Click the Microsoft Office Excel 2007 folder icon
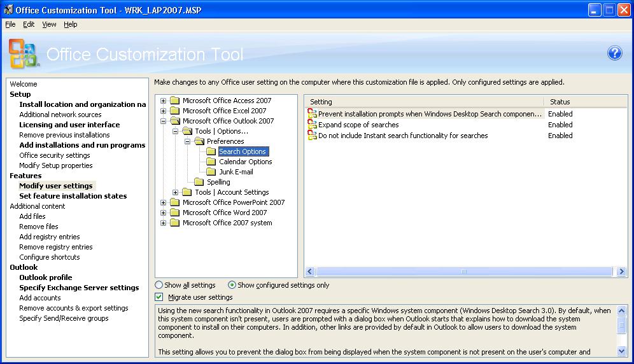Image resolution: width=634 pixels, height=364 pixels. [x=174, y=111]
